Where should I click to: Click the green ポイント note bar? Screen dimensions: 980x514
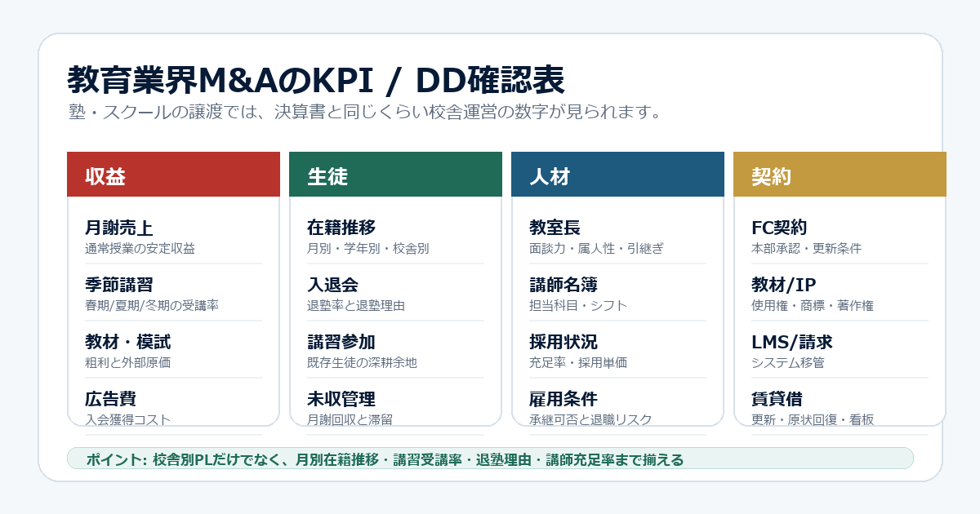tap(490, 459)
